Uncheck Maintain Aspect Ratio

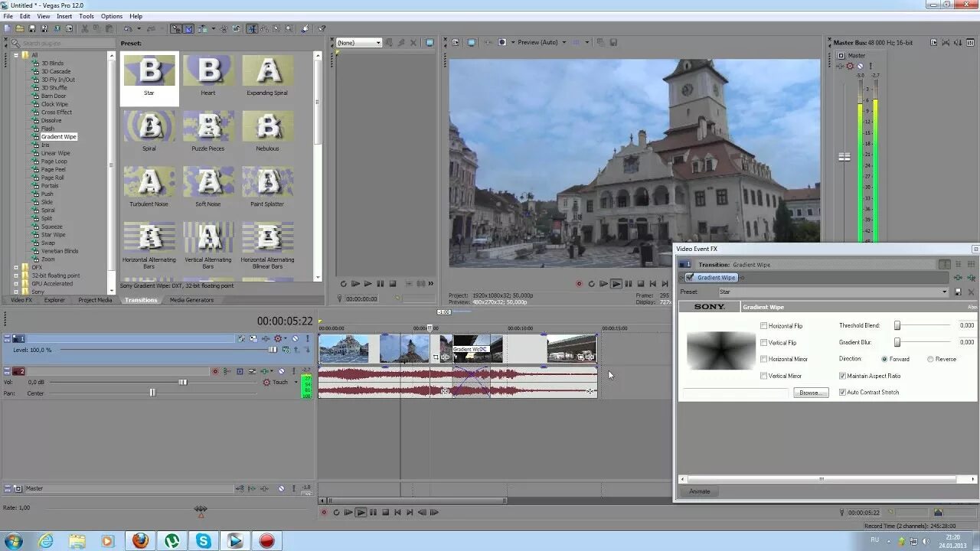(x=842, y=376)
